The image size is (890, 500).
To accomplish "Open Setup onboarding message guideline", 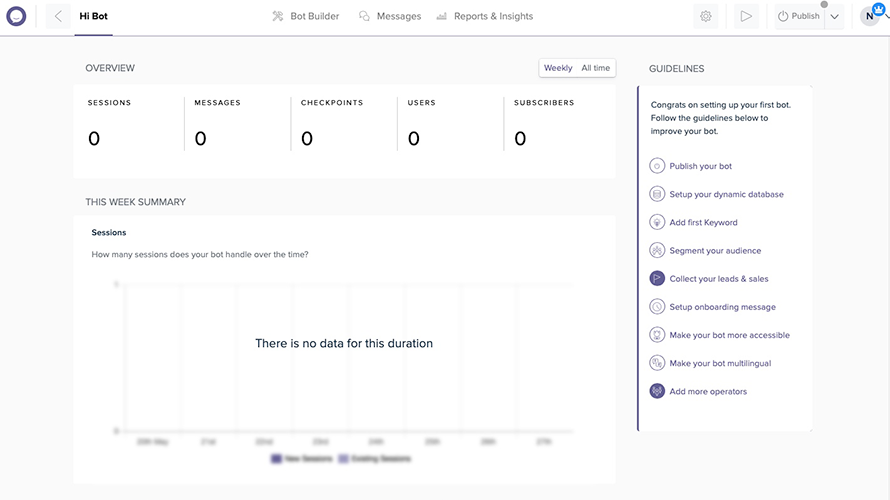I will click(722, 307).
